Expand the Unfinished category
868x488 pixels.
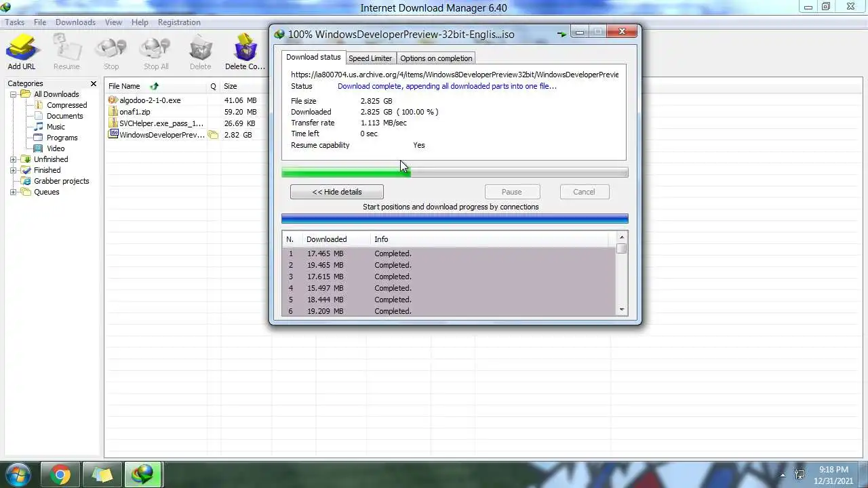pyautogui.click(x=13, y=159)
